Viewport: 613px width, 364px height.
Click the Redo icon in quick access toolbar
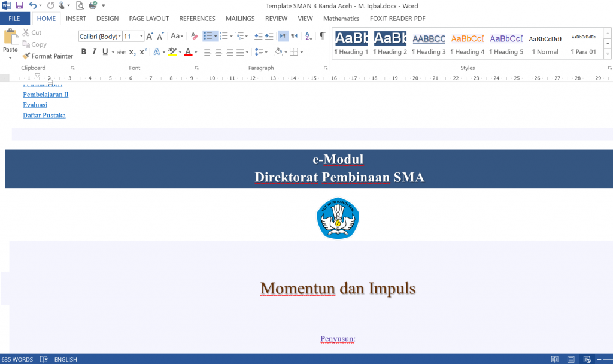coord(50,5)
